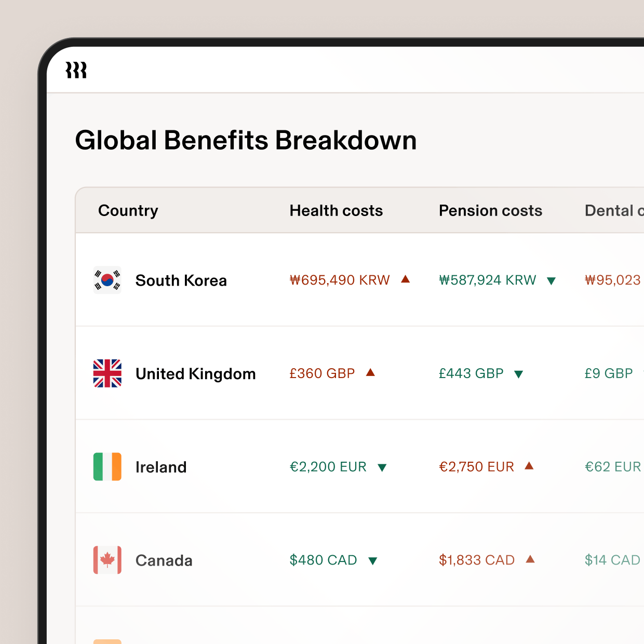Click the £9 GBP dental cost value

[609, 373]
